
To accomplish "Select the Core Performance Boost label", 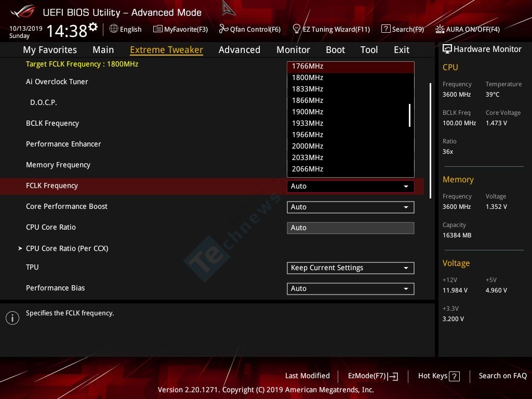I will 67,207.
